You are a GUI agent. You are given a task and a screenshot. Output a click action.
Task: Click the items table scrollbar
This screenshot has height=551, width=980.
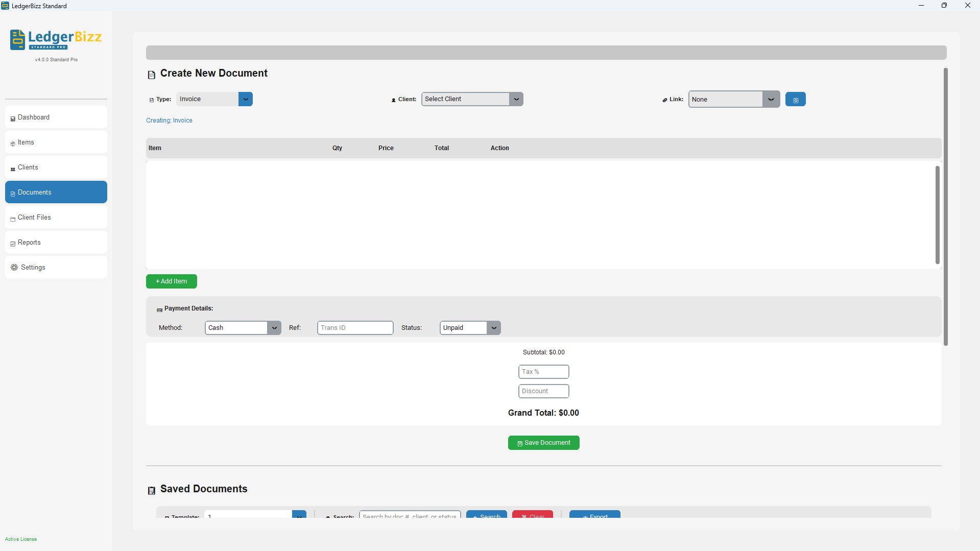(x=938, y=215)
